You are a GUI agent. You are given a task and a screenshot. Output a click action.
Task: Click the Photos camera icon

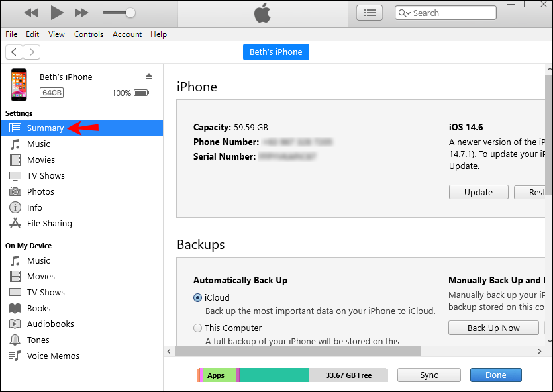coord(15,191)
